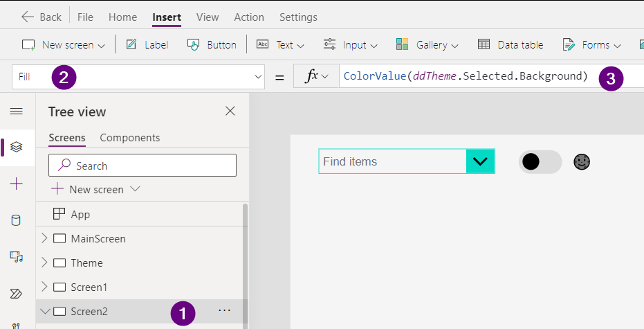Viewport: 644px width, 329px height.
Task: Switch to the Components tab
Action: click(129, 138)
